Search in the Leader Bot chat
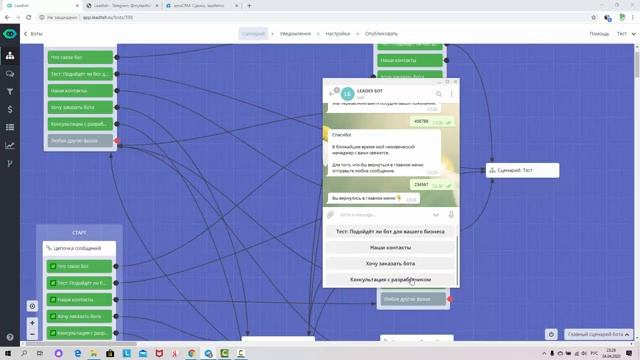 [x=439, y=94]
